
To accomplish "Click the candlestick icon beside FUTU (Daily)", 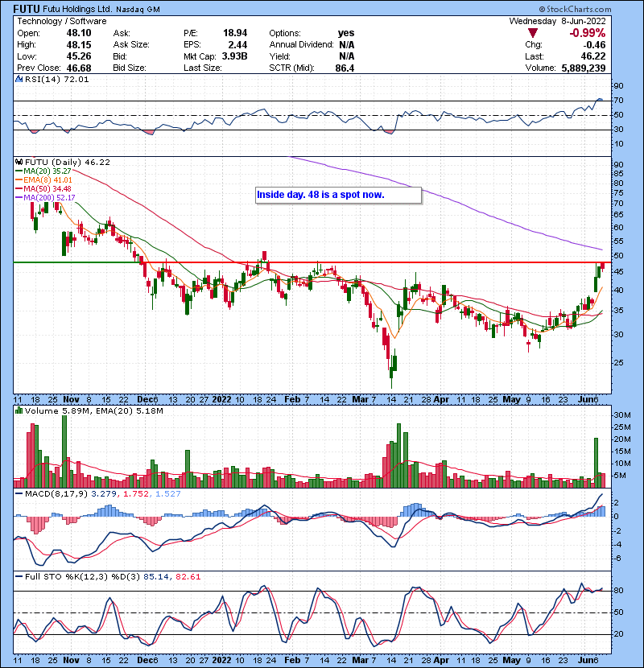I will coord(19,163).
